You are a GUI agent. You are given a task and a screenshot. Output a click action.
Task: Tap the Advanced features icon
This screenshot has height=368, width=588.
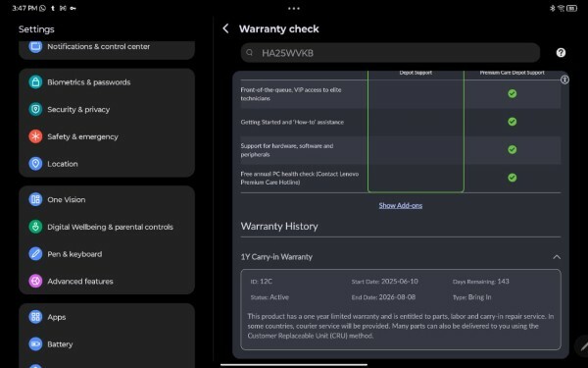click(x=35, y=281)
